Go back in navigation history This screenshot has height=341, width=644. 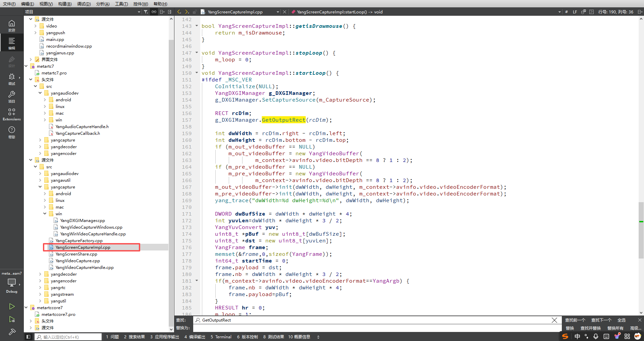[x=179, y=12]
